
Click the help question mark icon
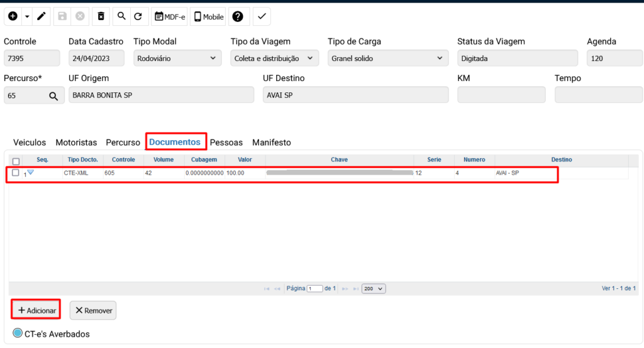[x=238, y=17]
